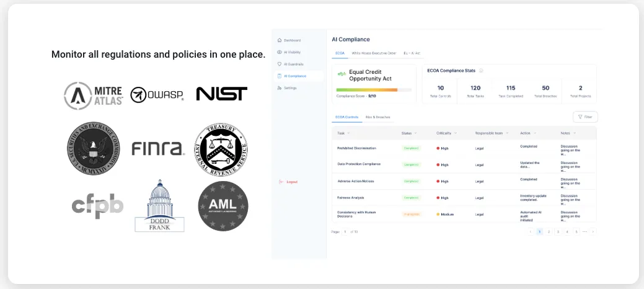Screen dimensions: 644x289
Task: Click the 120 Total Tasks stat
Action: 475,91
